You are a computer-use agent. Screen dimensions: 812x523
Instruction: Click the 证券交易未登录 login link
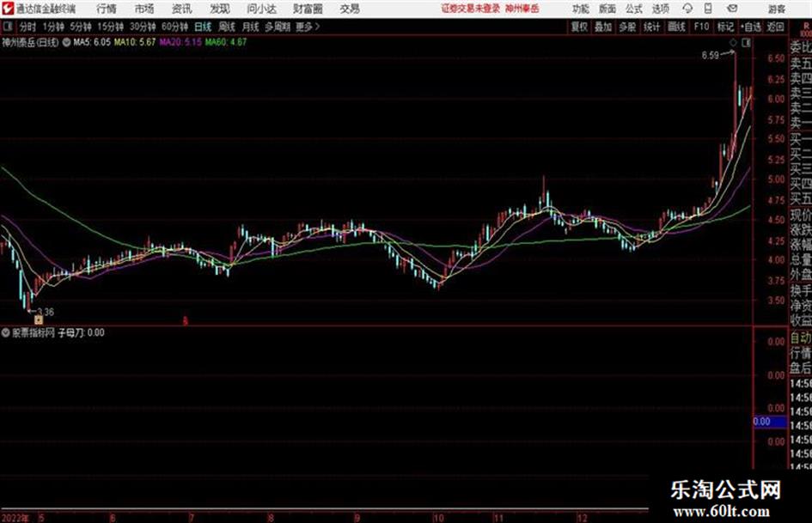coord(470,9)
